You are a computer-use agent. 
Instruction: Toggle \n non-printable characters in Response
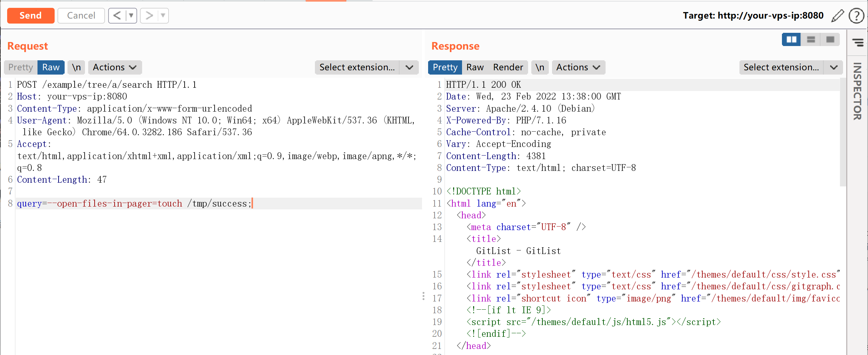(x=540, y=67)
